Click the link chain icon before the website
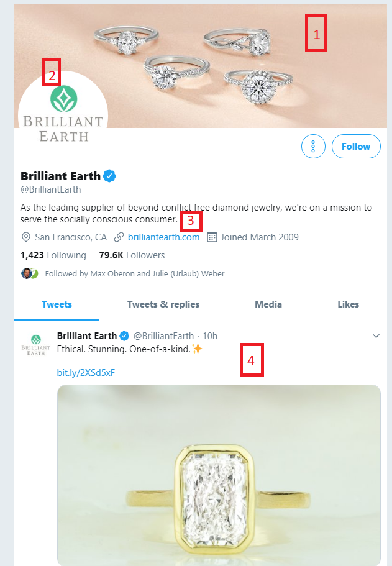Screen dimensions: 392x566 (x=119, y=237)
